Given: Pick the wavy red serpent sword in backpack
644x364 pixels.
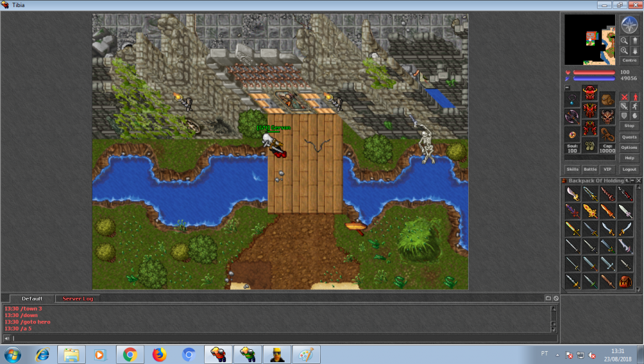Looking at the screenshot, I should click(607, 194).
